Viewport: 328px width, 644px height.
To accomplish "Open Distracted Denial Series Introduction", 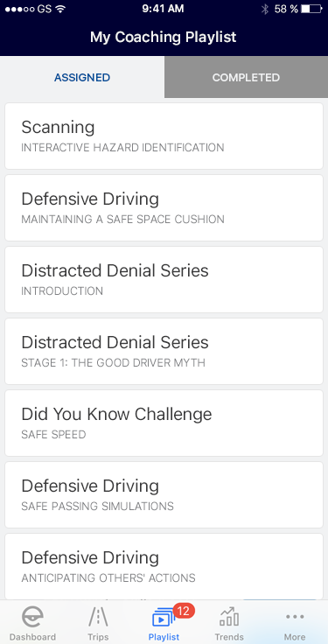I will [164, 279].
